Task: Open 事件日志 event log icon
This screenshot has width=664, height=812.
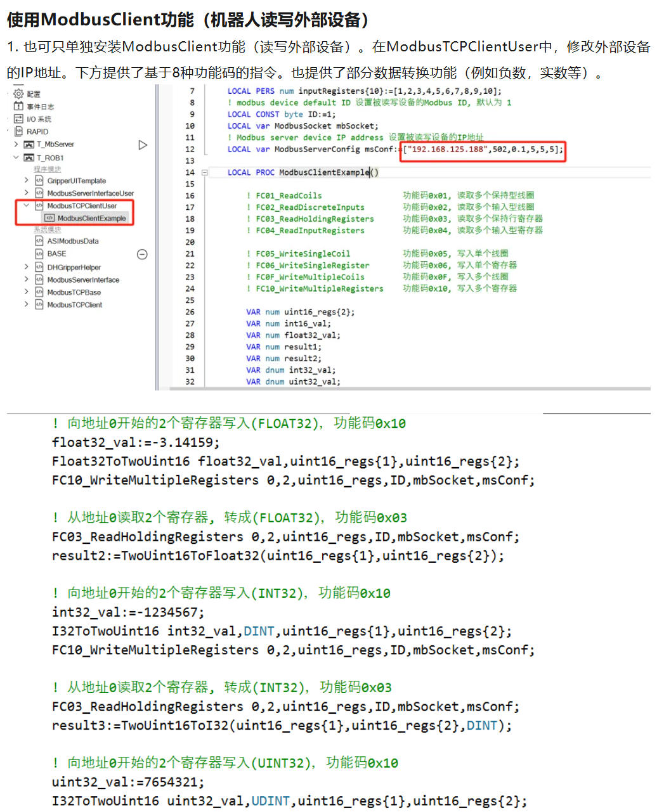Action: tap(18, 106)
